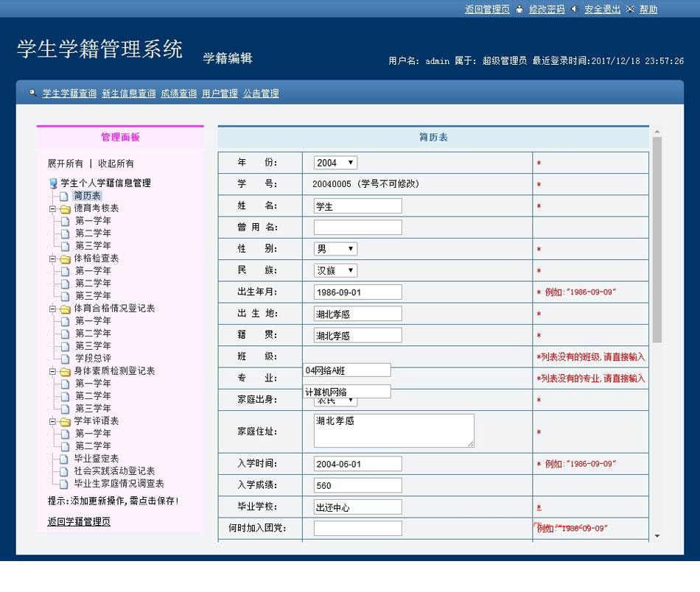The height and width of the screenshot is (592, 700).
Task: Collapse the 体育合格情况登记表 tree node
Action: pyautogui.click(x=53, y=309)
